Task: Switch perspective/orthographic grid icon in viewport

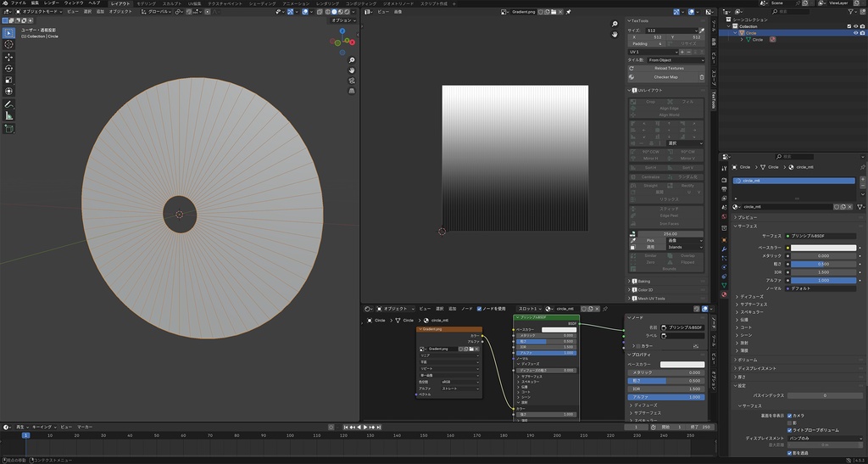Action: [x=352, y=91]
